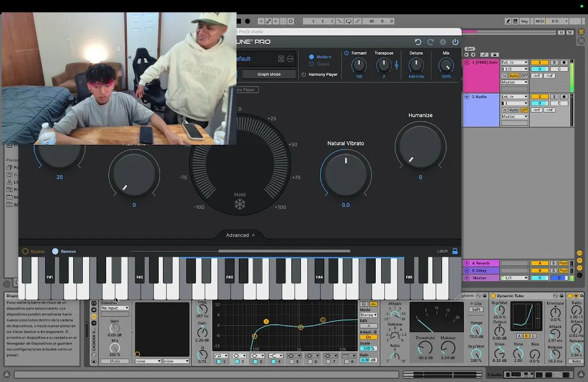
Task: Click the F#3 key on the keyboard
Action: (229, 271)
